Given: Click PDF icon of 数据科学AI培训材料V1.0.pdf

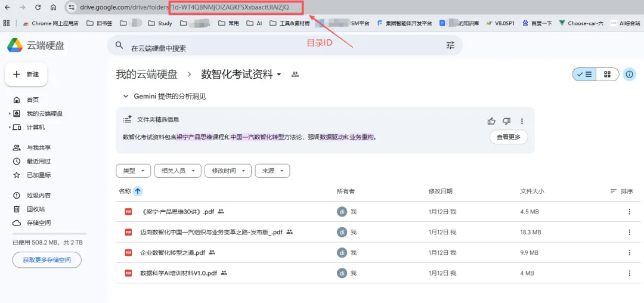Looking at the screenshot, I should pyautogui.click(x=129, y=273).
